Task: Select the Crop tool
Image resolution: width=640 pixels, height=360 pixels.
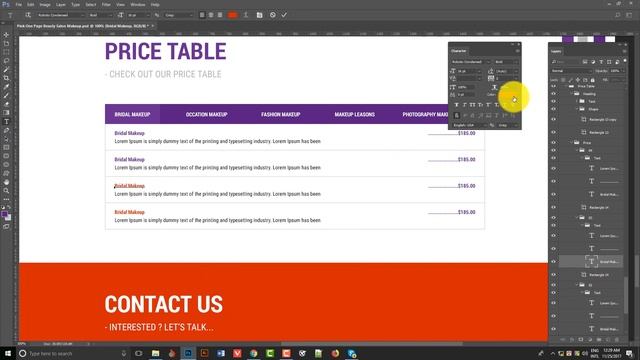Action: coord(6,78)
